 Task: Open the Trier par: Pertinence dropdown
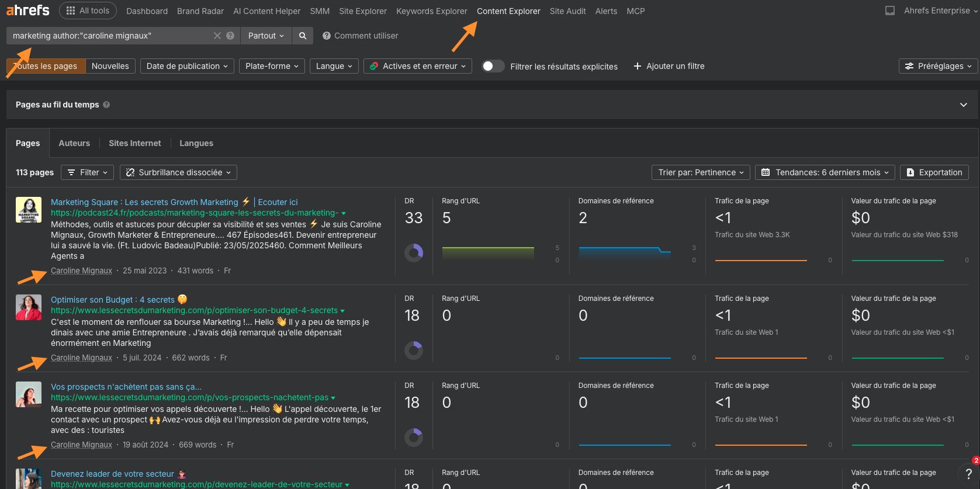pos(701,172)
